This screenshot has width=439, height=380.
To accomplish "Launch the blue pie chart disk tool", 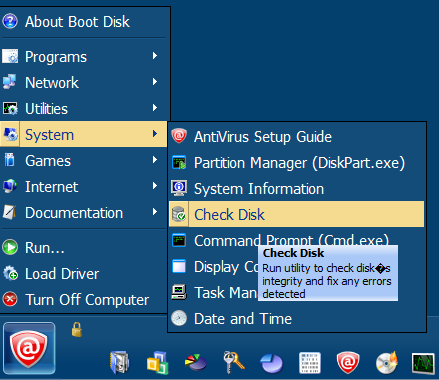I will [x=271, y=363].
